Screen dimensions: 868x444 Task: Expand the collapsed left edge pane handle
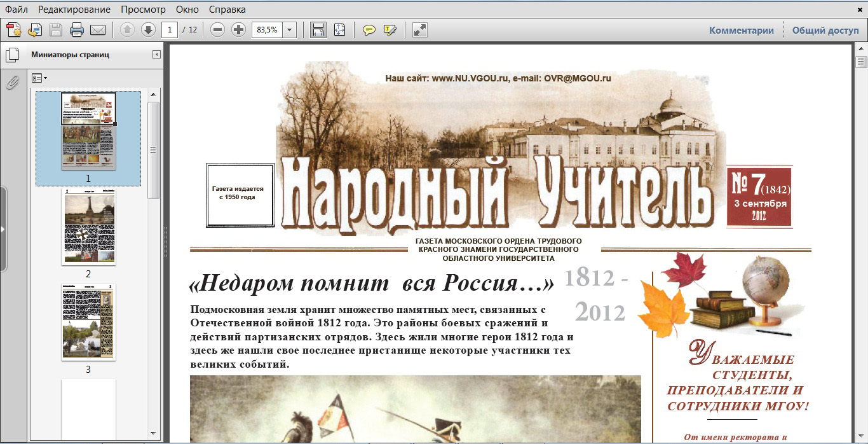click(3, 229)
